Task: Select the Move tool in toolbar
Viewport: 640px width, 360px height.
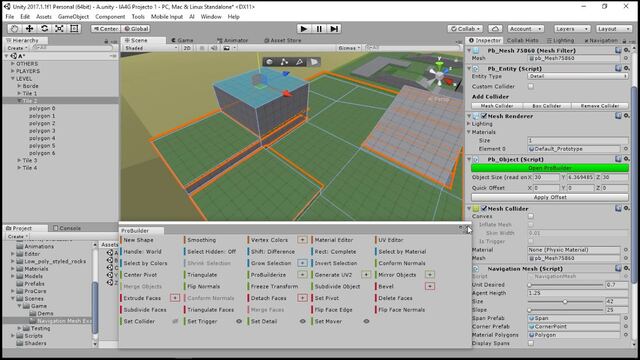Action: click(x=29, y=29)
